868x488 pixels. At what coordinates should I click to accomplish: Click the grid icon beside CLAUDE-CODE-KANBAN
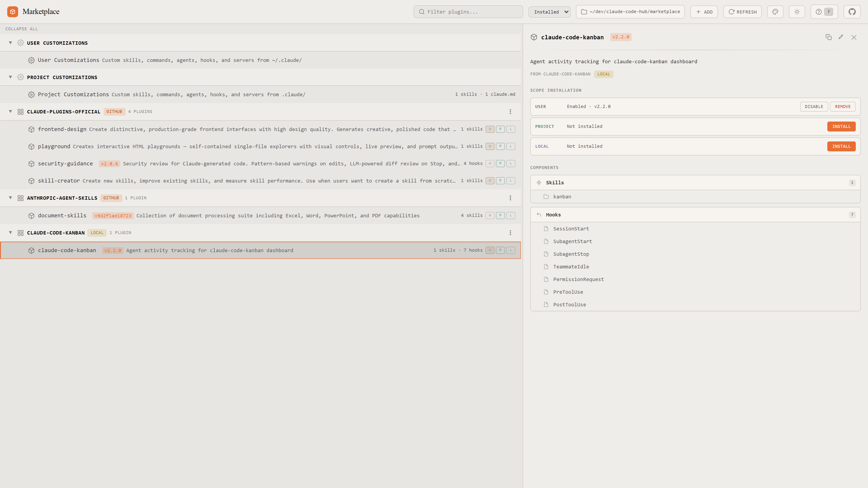(21, 233)
